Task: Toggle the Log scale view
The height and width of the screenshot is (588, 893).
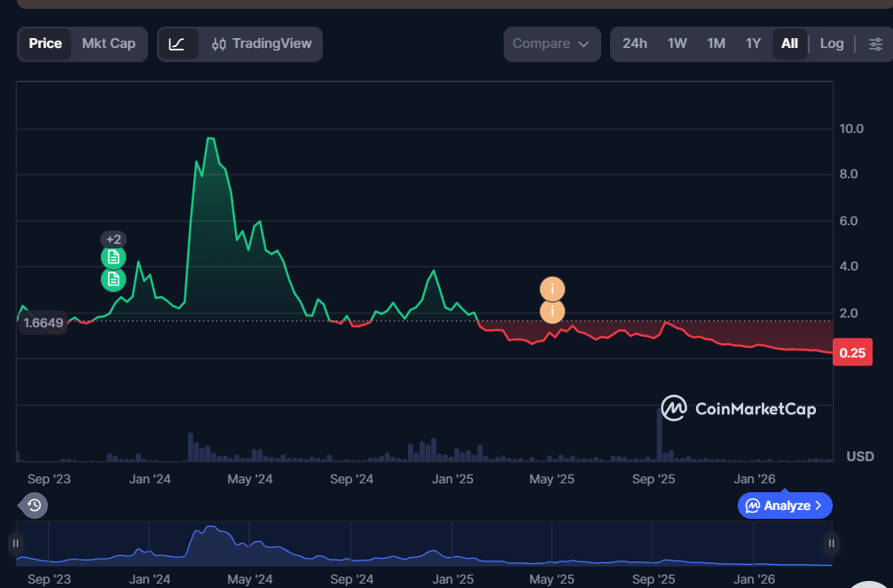Action: point(831,43)
